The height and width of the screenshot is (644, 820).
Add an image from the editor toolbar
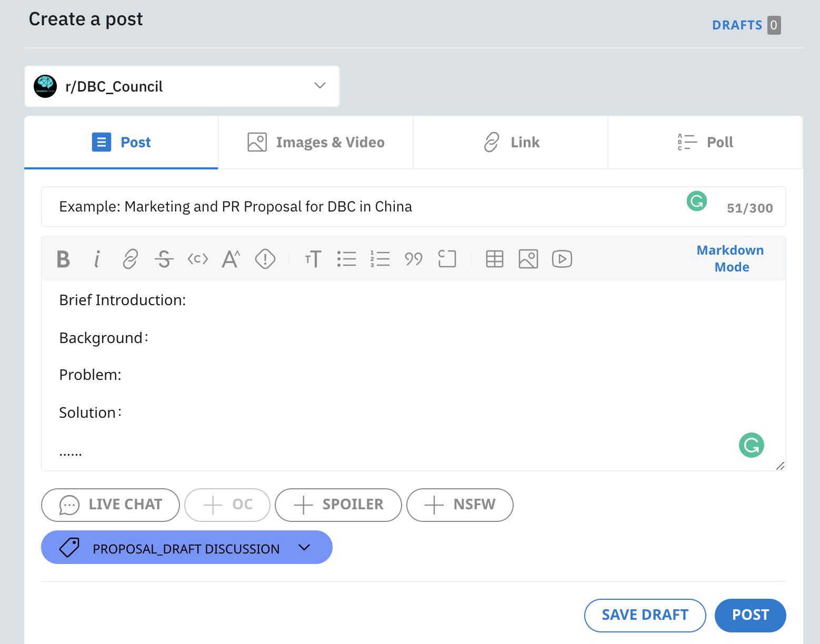pos(528,259)
